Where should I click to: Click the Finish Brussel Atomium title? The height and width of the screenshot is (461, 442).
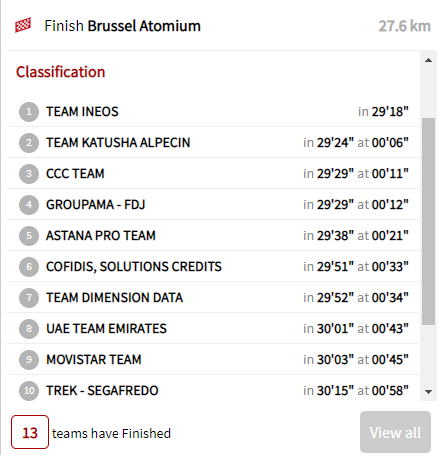click(123, 26)
